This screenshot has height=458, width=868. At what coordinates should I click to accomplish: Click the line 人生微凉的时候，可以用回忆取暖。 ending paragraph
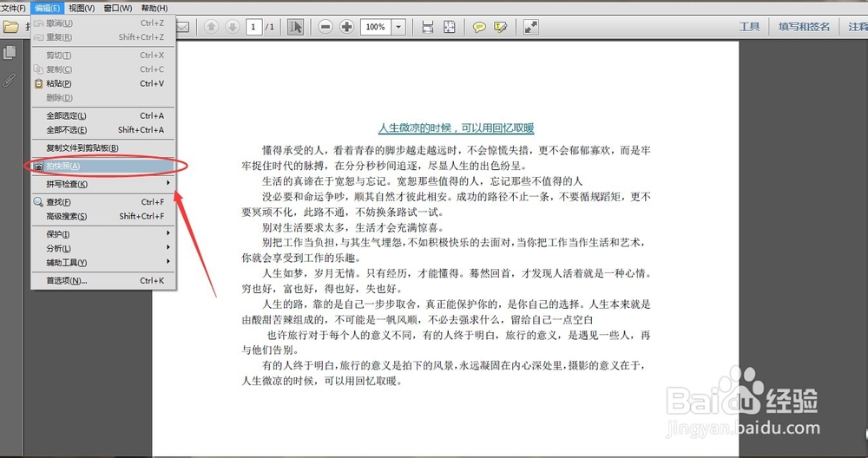(x=322, y=381)
